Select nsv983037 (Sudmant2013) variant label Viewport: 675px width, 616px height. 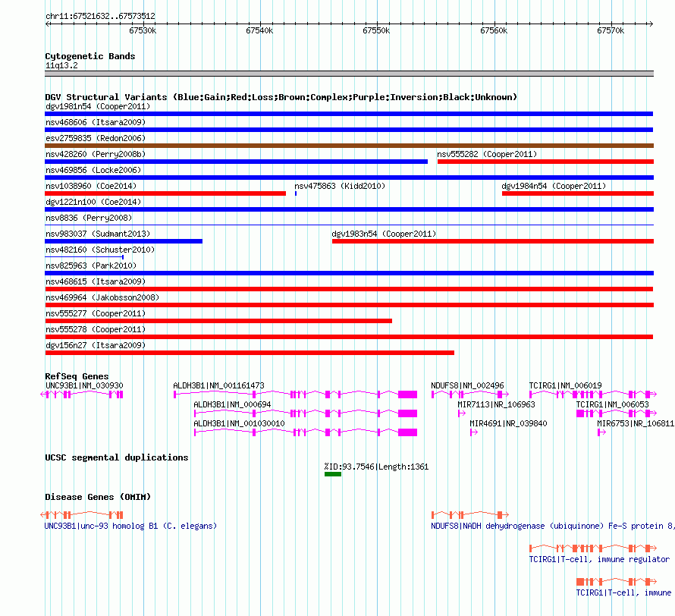98,234
